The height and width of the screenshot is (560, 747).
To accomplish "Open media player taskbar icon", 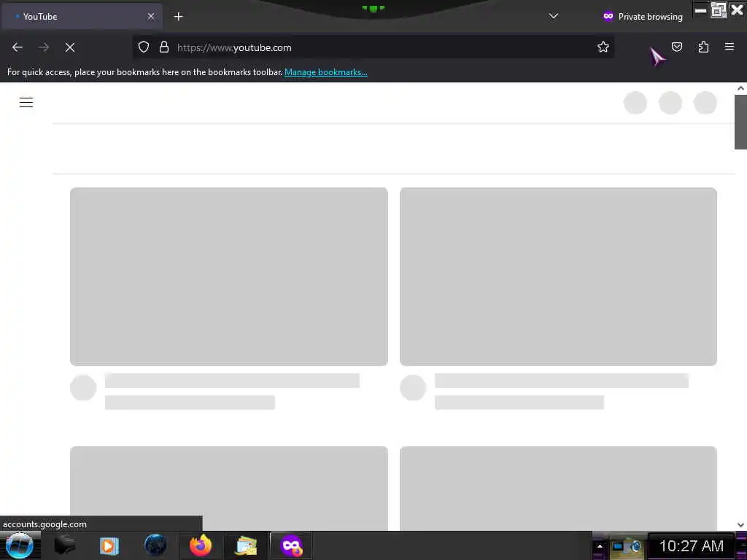I will tap(109, 545).
